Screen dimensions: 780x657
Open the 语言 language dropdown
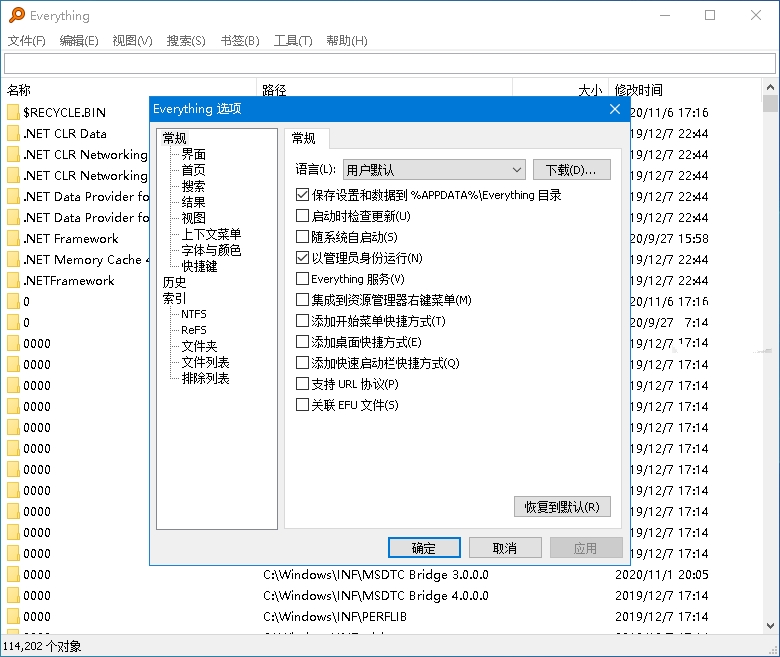pyautogui.click(x=434, y=170)
